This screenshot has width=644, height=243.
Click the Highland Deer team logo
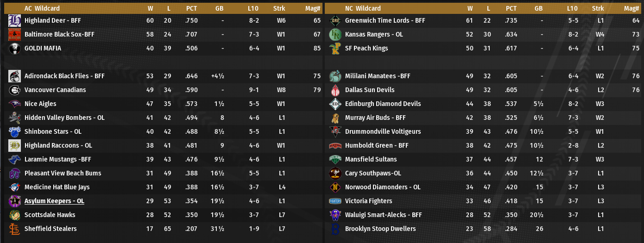coord(14,21)
